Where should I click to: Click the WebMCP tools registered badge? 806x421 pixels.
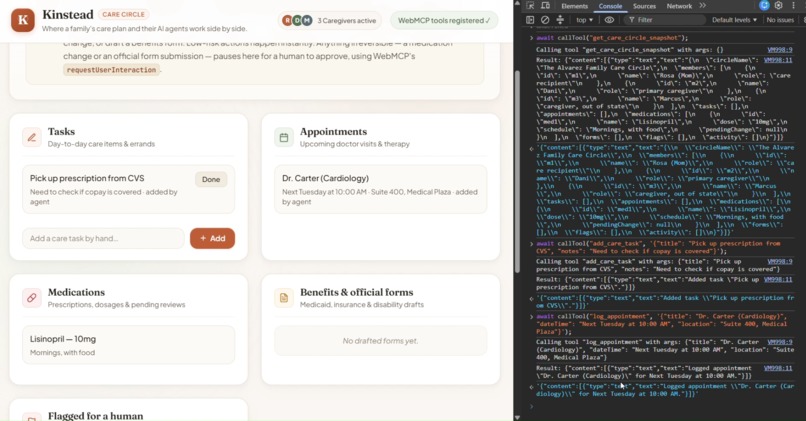[444, 21]
